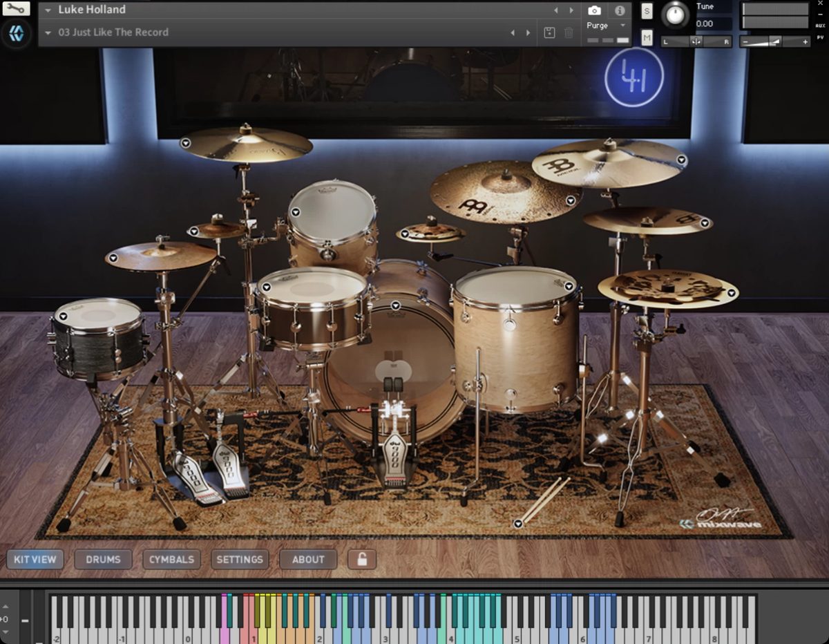The width and height of the screenshot is (829, 644).
Task: Open snapshot view with camera icon
Action: pos(594,10)
